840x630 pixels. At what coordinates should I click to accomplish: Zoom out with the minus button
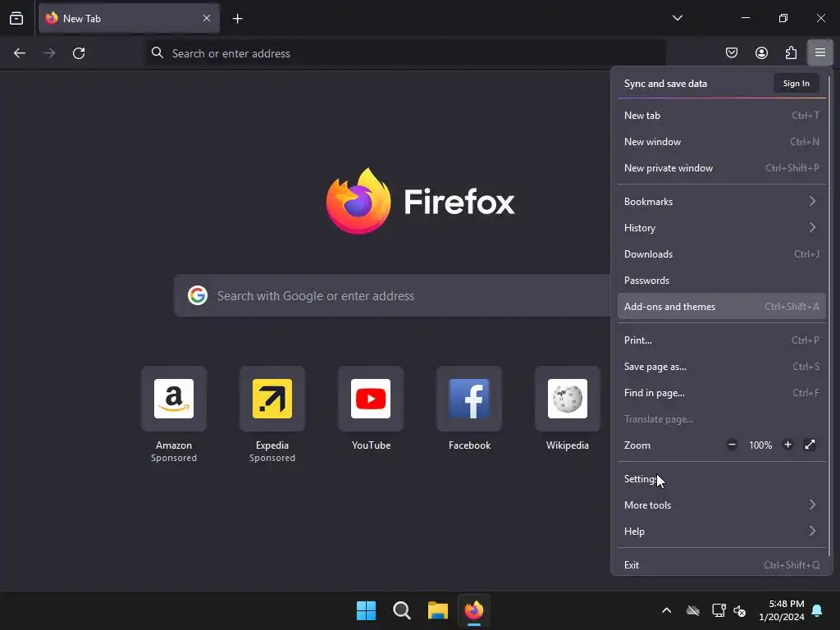tap(732, 445)
